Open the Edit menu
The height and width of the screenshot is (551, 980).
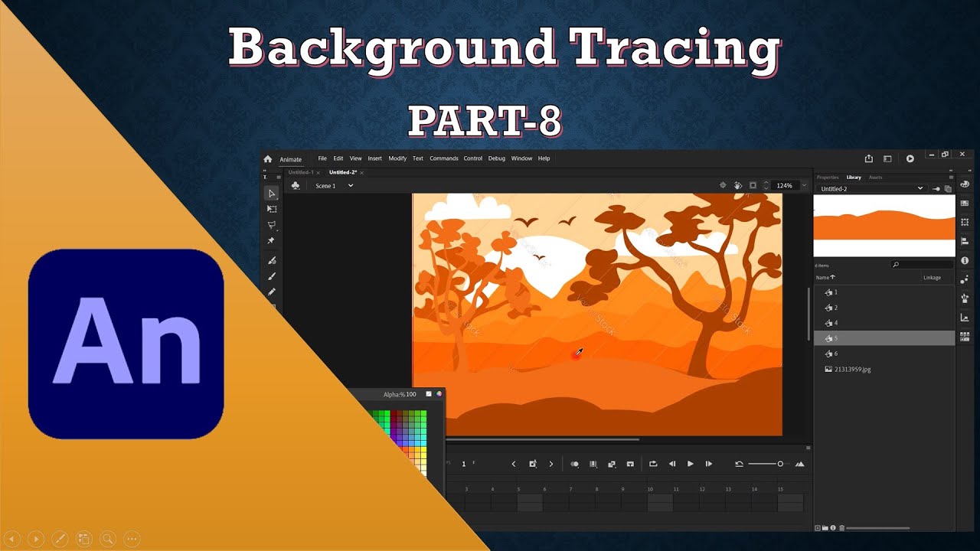pos(338,158)
